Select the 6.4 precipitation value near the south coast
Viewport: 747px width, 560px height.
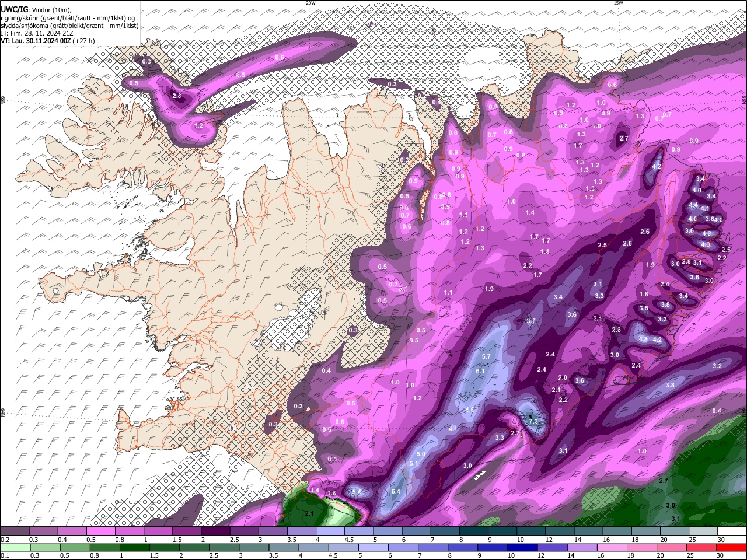[x=396, y=491]
